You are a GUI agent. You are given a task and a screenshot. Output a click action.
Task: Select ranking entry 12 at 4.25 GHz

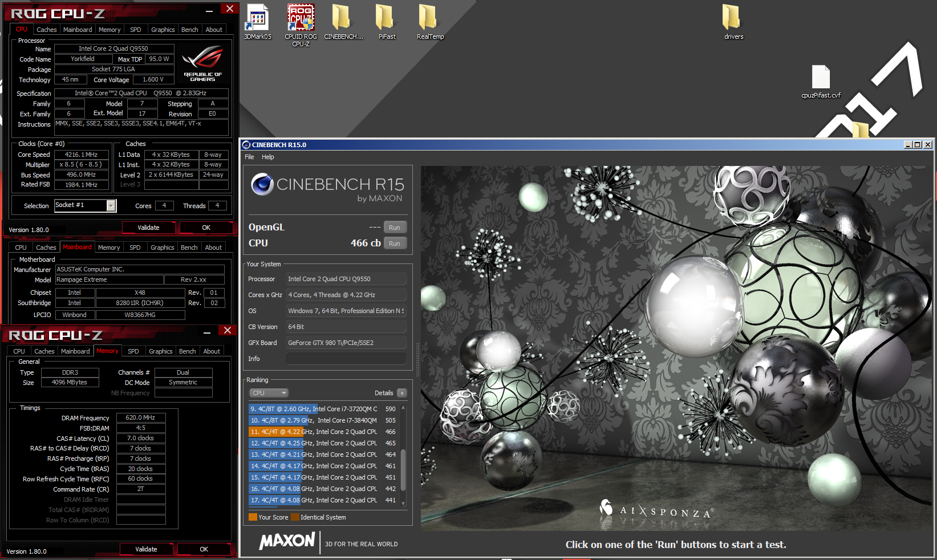(x=322, y=443)
